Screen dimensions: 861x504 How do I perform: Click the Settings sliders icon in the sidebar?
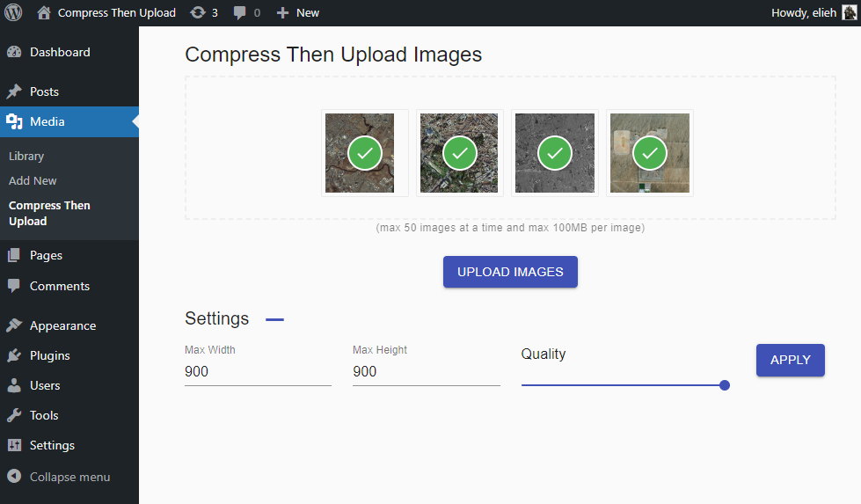click(x=14, y=445)
